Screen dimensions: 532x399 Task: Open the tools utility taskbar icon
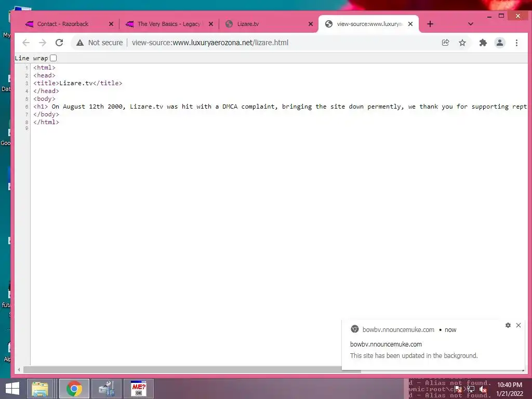107,389
